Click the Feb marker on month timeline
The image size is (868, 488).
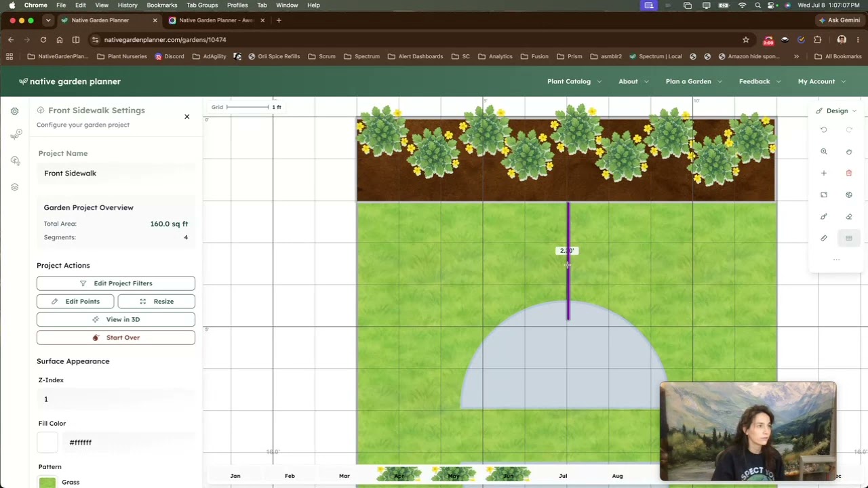290,476
